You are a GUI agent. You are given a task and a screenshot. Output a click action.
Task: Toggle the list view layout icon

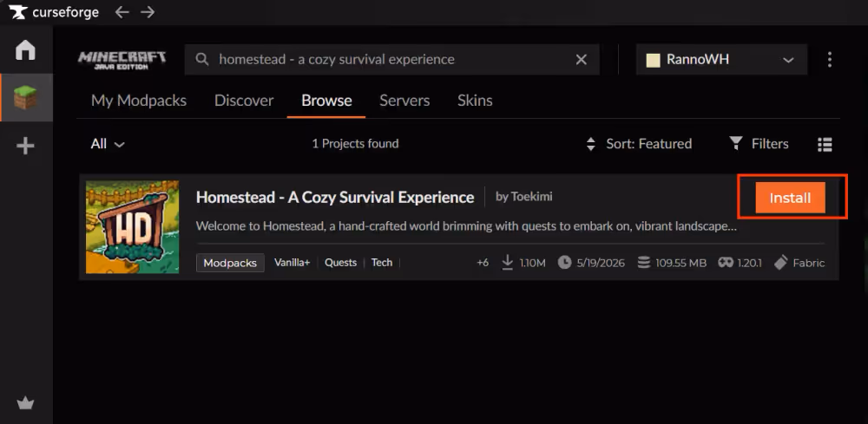click(x=825, y=144)
